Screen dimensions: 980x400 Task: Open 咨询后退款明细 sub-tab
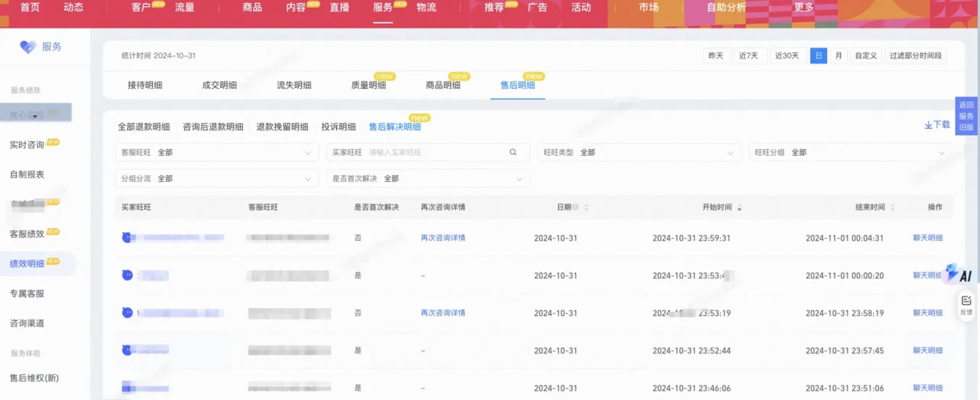tap(213, 127)
